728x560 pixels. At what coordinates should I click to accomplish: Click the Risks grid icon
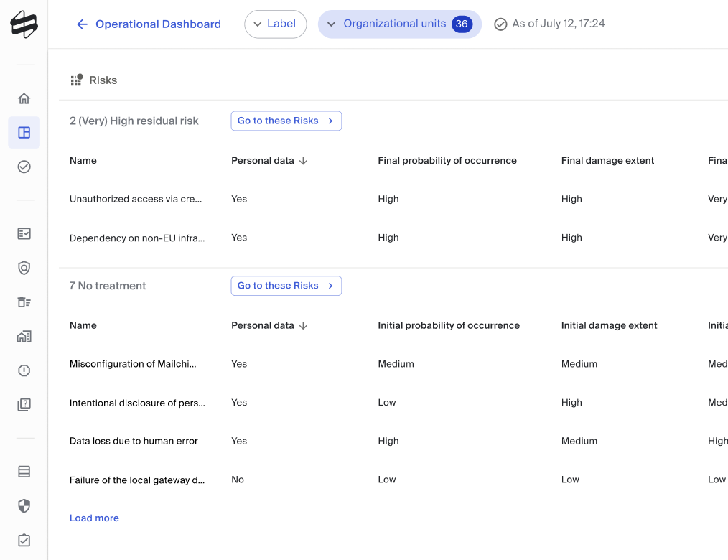77,80
